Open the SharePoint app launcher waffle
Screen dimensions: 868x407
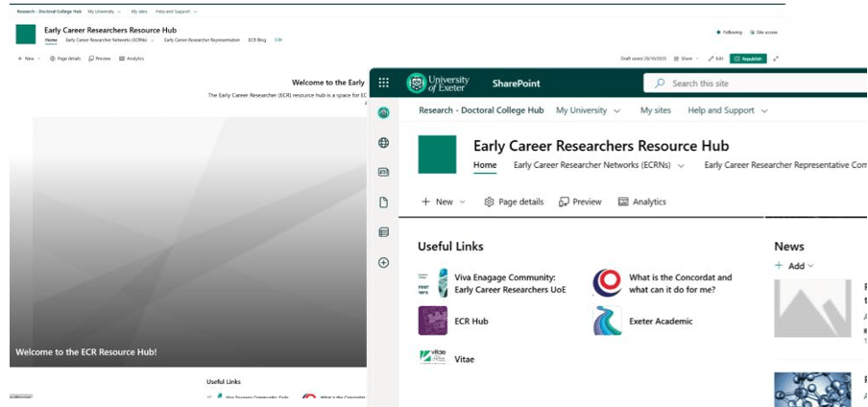384,84
